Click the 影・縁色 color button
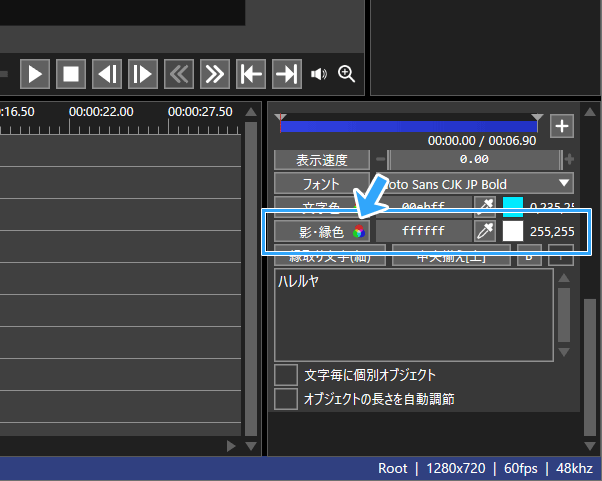The width and height of the screenshot is (602, 481). [x=322, y=231]
